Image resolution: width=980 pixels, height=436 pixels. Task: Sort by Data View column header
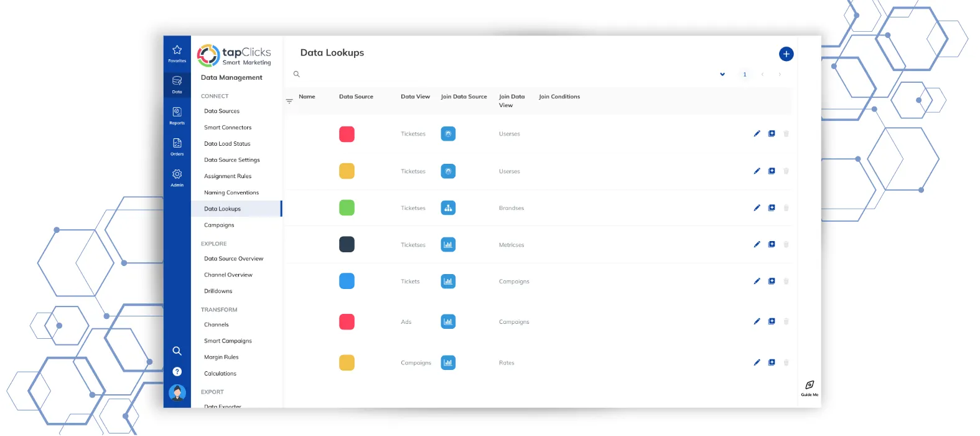click(x=416, y=97)
